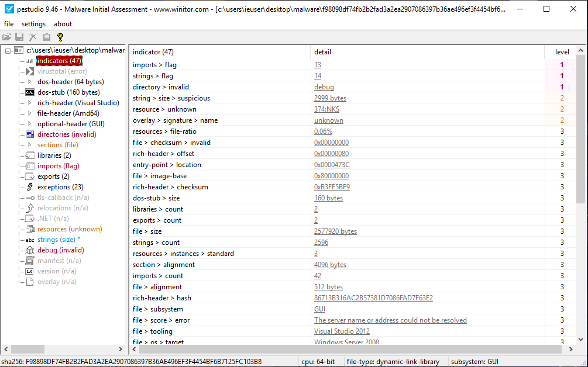Select the debug (invalid) tree item
The height and width of the screenshot is (367, 588).
60,250
